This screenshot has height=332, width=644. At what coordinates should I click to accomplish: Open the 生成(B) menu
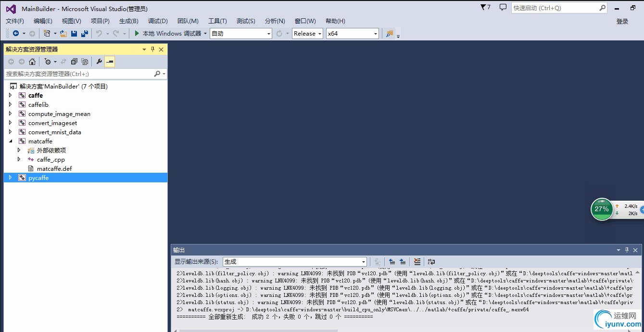tap(128, 21)
